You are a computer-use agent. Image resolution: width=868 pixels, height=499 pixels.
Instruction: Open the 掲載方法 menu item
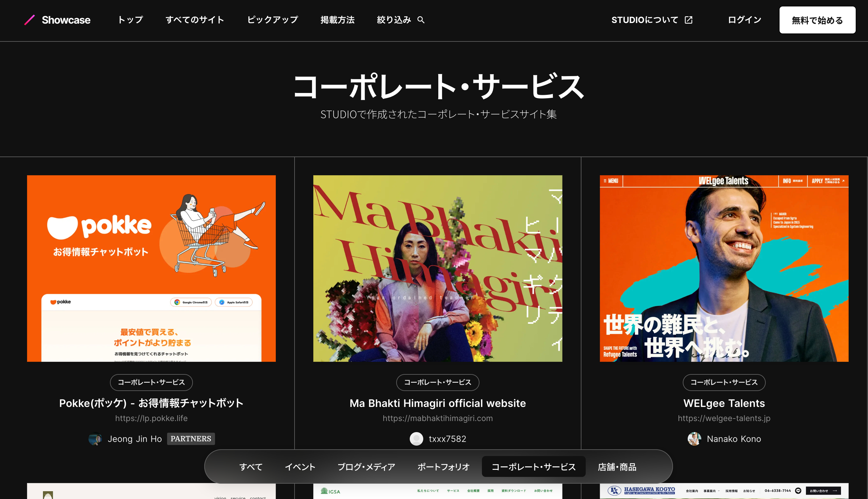[338, 20]
